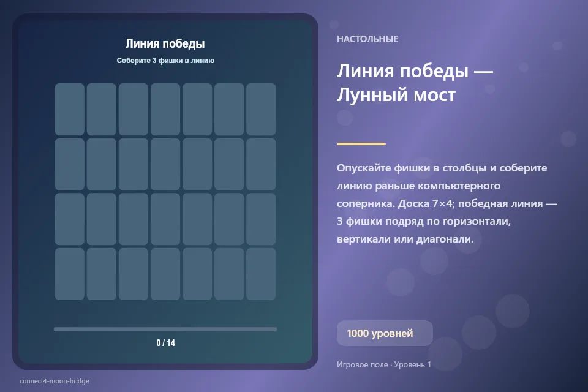Click the description paragraph starting 'Опускайте фишки'
The width and height of the screenshot is (588, 392).
tap(447, 203)
